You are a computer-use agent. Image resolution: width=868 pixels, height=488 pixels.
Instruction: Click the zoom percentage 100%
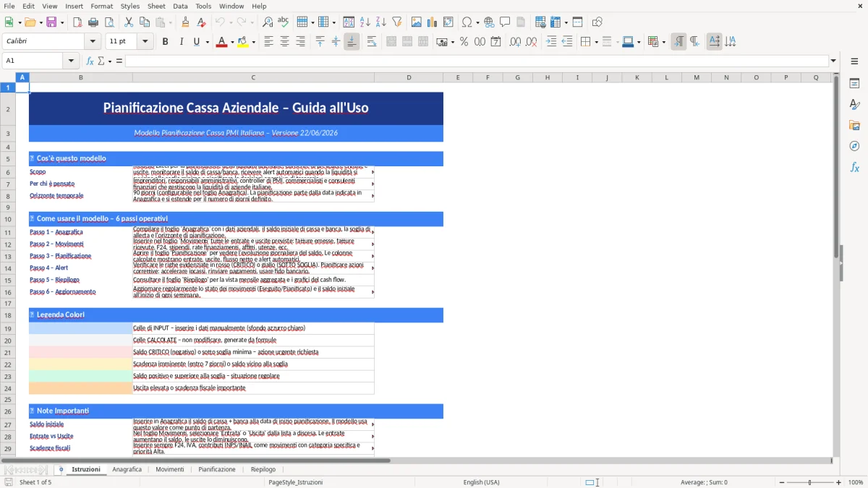[856, 482]
